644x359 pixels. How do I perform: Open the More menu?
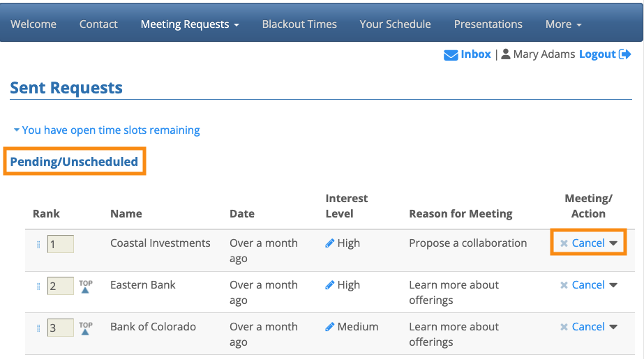[563, 24]
